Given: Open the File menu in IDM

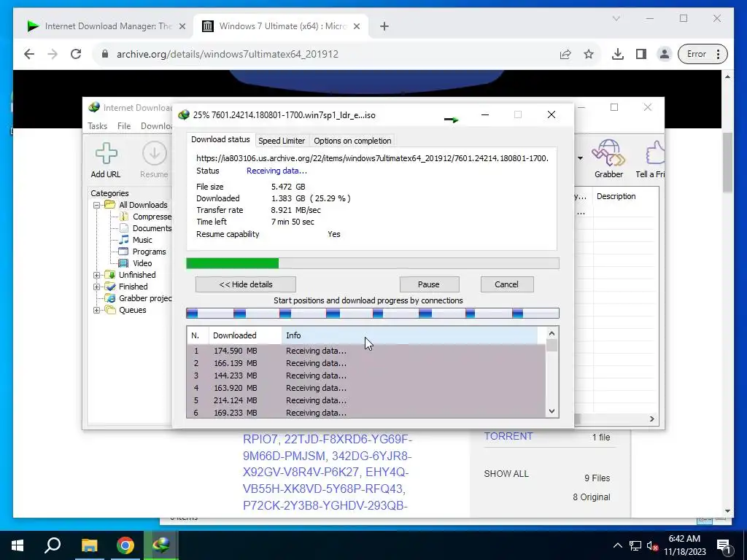Looking at the screenshot, I should [124, 125].
